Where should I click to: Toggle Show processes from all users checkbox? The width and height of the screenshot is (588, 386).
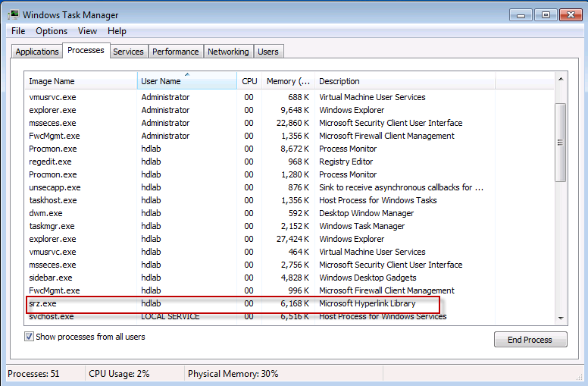30,337
